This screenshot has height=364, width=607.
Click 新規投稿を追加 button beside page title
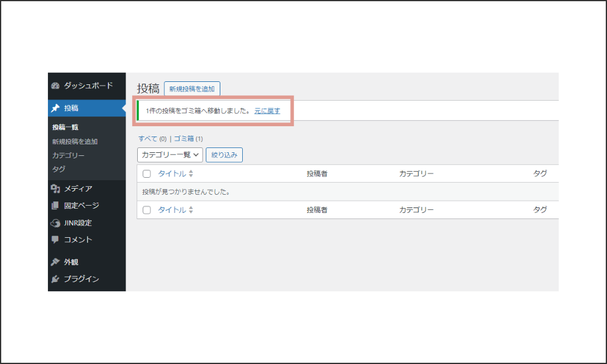(x=192, y=89)
